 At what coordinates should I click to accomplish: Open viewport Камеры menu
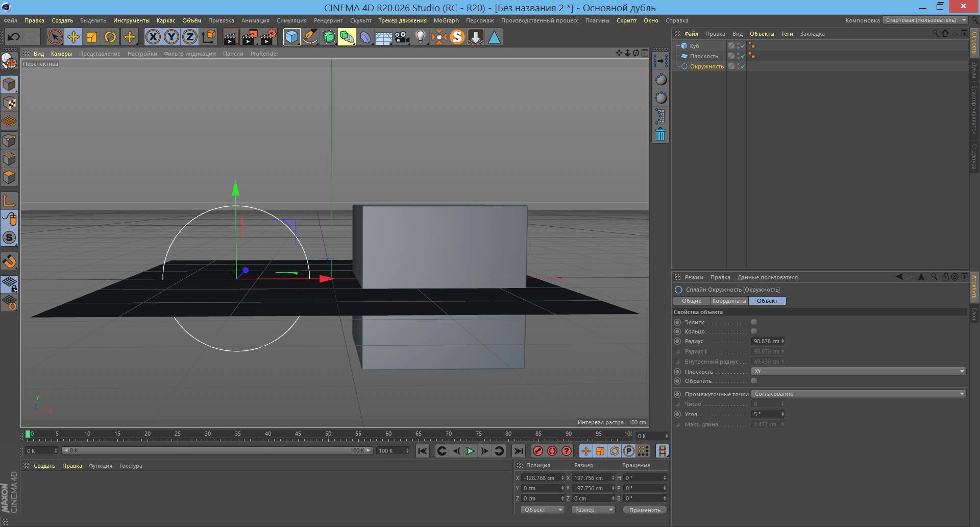[61, 54]
